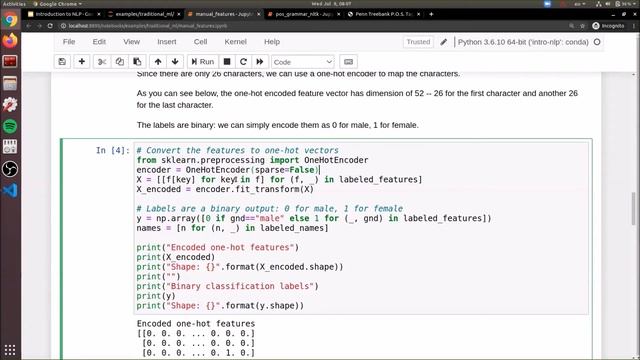Insert a cell below with the plus icon
Viewport: 640px width, 360px height.
[82, 62]
